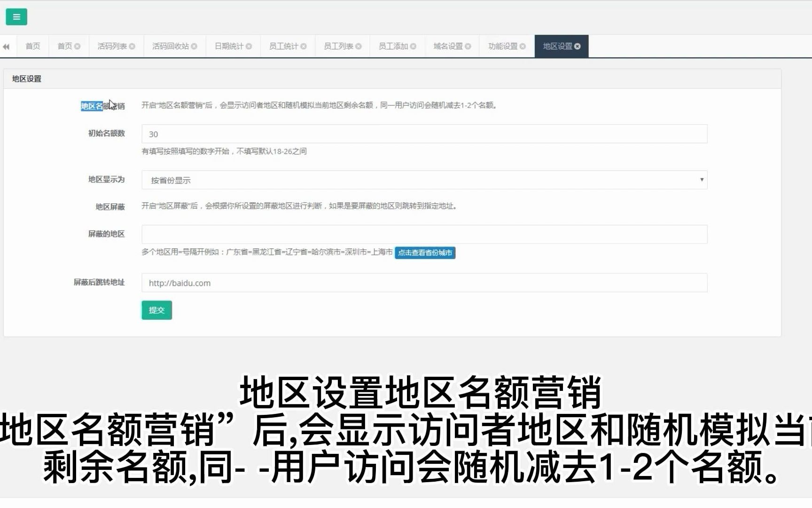Image resolution: width=812 pixels, height=508 pixels.
Task: Close the 员工统计 tab via its x icon
Action: click(x=304, y=46)
